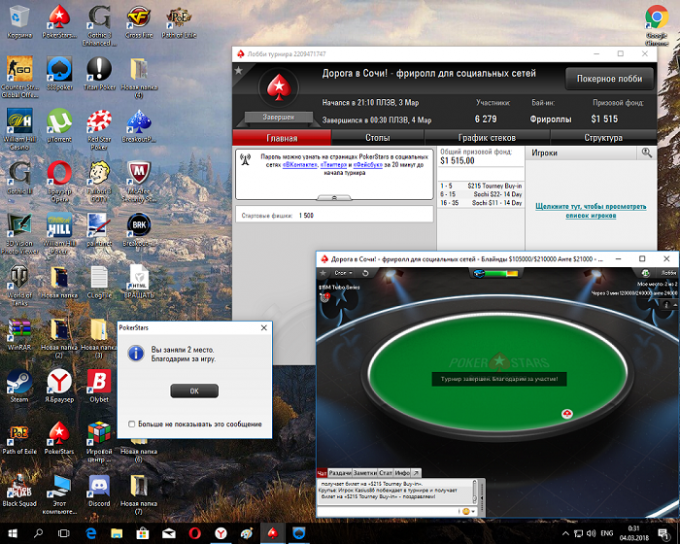680x544 pixels.
Task: Switch to Раздачи tab in chat panel
Action: (340, 472)
